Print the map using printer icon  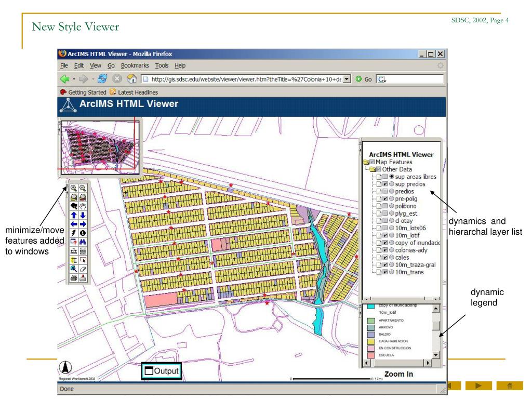click(74, 278)
